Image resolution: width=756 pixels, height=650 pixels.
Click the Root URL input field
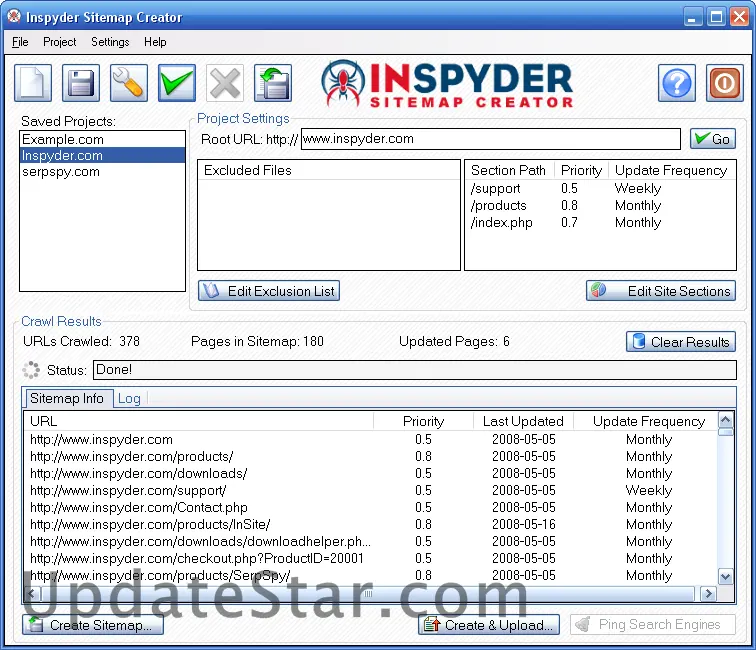491,139
